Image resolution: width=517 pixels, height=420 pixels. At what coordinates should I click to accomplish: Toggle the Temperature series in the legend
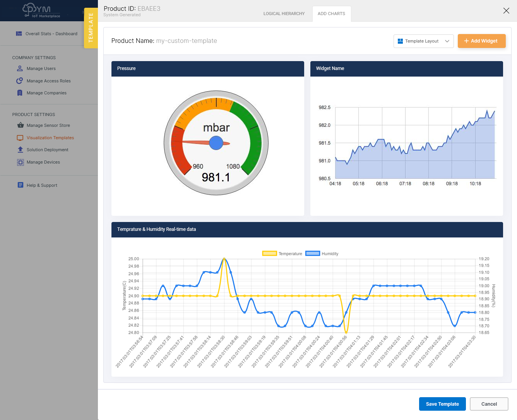[291, 253]
